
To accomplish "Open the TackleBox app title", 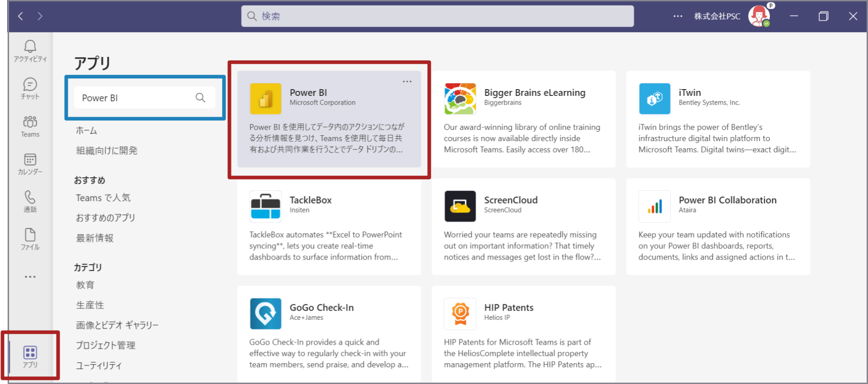I will (x=311, y=200).
